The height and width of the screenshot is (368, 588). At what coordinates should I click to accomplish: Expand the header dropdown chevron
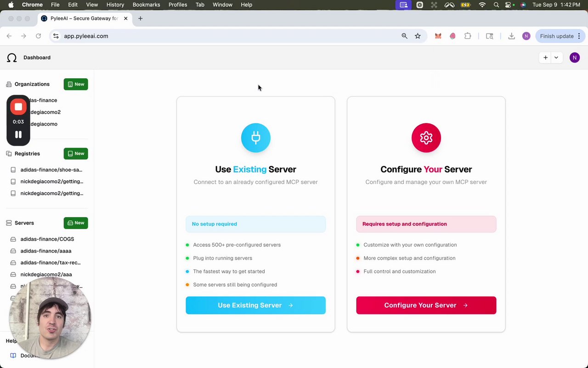pyautogui.click(x=556, y=57)
